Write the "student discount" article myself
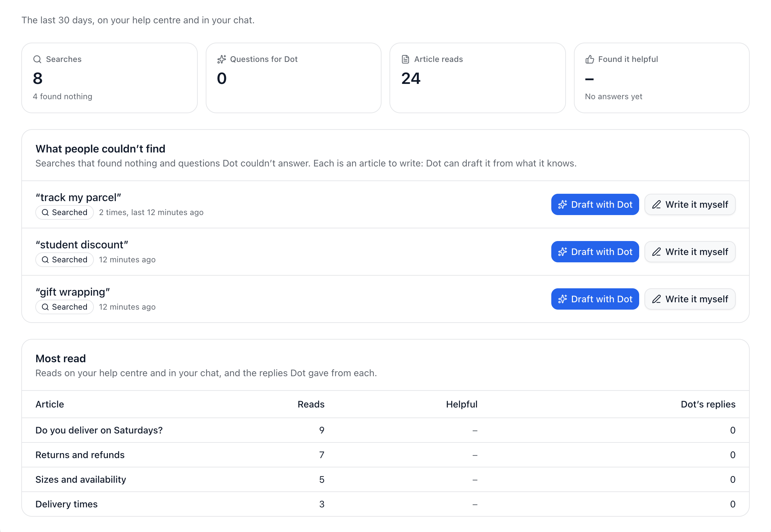The width and height of the screenshot is (771, 532). [x=690, y=252]
